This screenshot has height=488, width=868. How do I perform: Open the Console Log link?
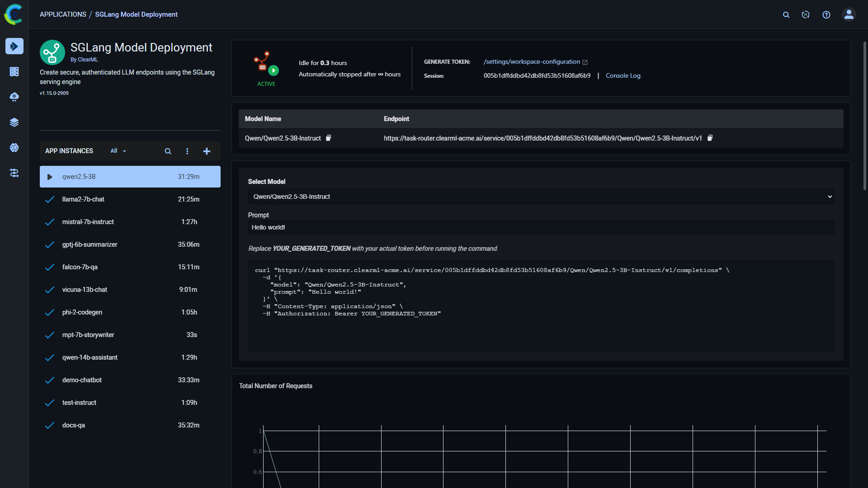click(623, 76)
